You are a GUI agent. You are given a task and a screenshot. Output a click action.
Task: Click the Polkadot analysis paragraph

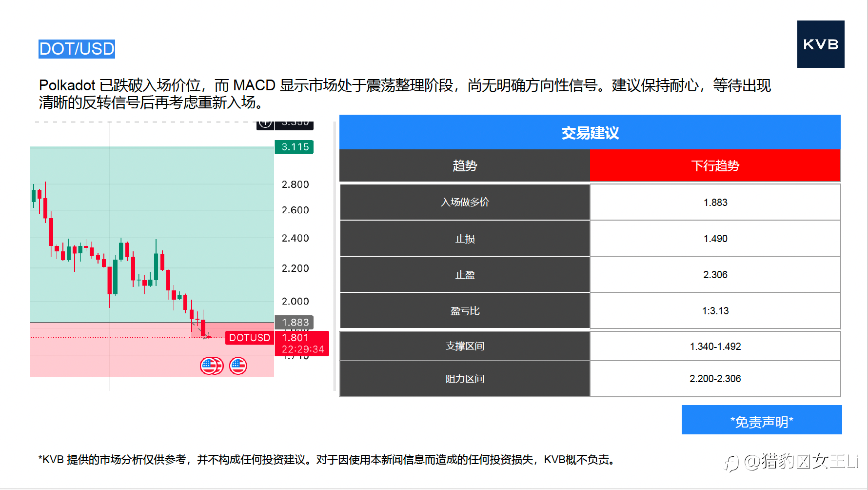405,94
